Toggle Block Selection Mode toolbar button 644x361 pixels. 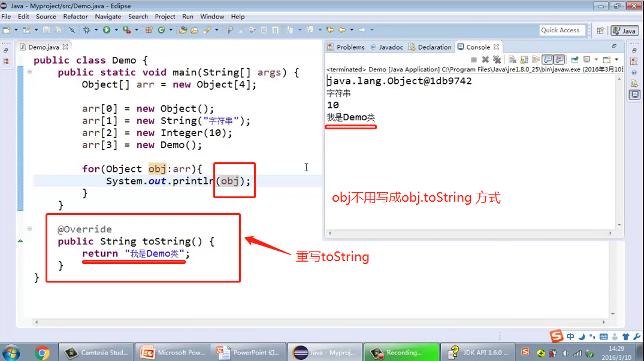point(264,30)
